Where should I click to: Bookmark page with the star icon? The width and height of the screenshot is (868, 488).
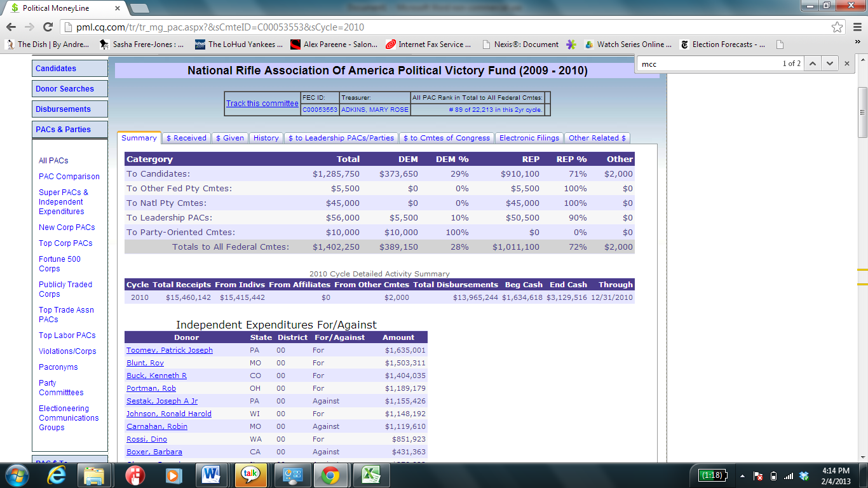click(x=837, y=27)
